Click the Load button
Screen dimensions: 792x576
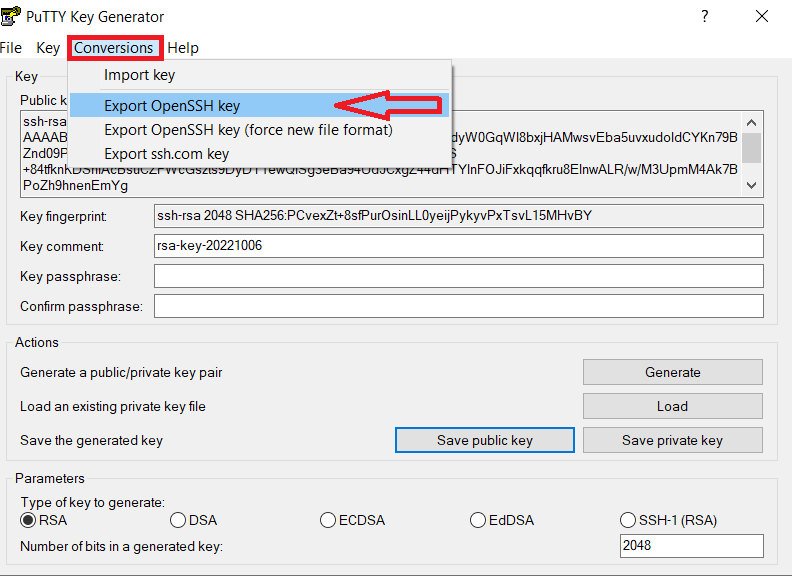[x=673, y=406]
